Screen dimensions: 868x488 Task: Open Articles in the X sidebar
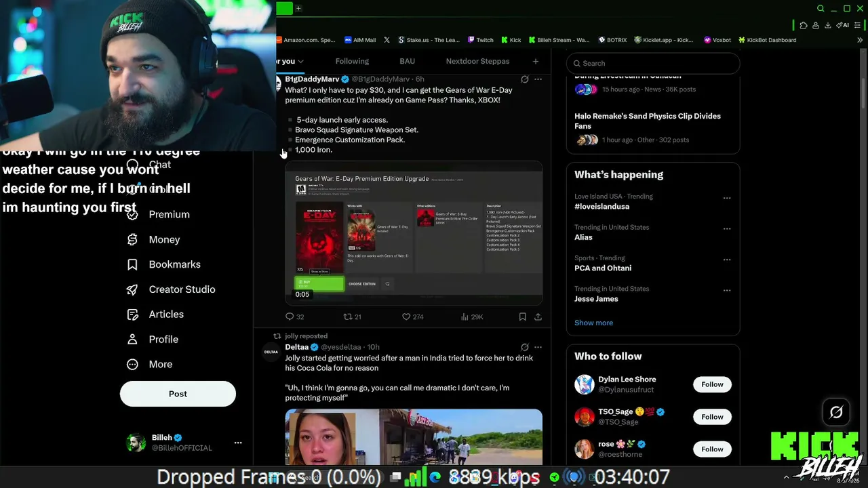155,314
